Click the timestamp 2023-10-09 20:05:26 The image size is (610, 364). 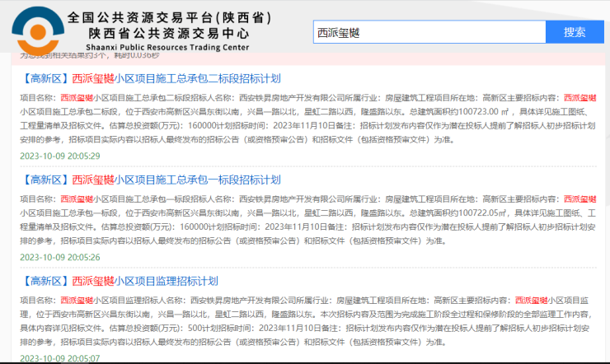coord(59,257)
